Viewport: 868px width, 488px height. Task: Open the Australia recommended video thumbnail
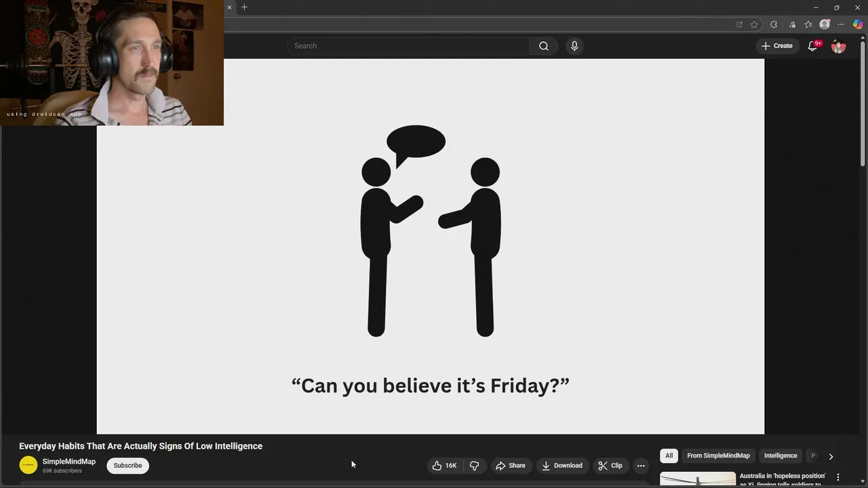coord(698,480)
